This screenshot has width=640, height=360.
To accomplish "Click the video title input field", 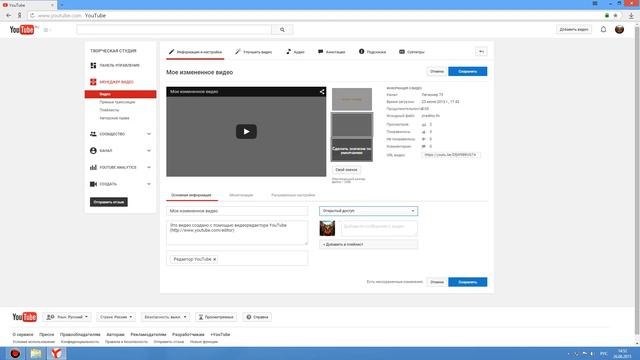I will click(237, 211).
